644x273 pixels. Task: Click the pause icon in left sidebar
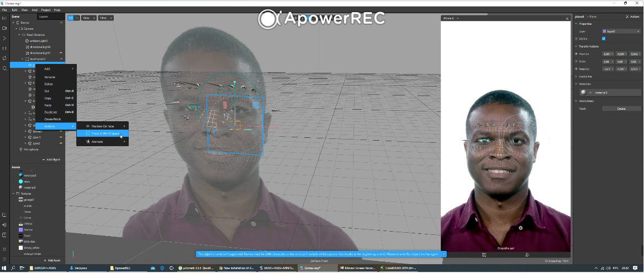point(4,48)
